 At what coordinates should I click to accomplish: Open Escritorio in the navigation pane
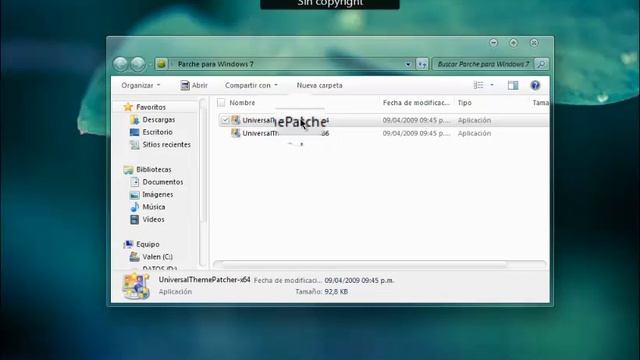pyautogui.click(x=158, y=132)
